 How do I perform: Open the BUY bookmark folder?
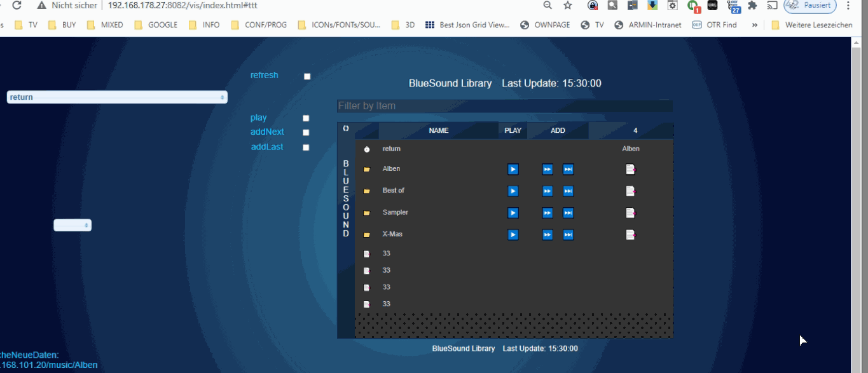pyautogui.click(x=62, y=25)
